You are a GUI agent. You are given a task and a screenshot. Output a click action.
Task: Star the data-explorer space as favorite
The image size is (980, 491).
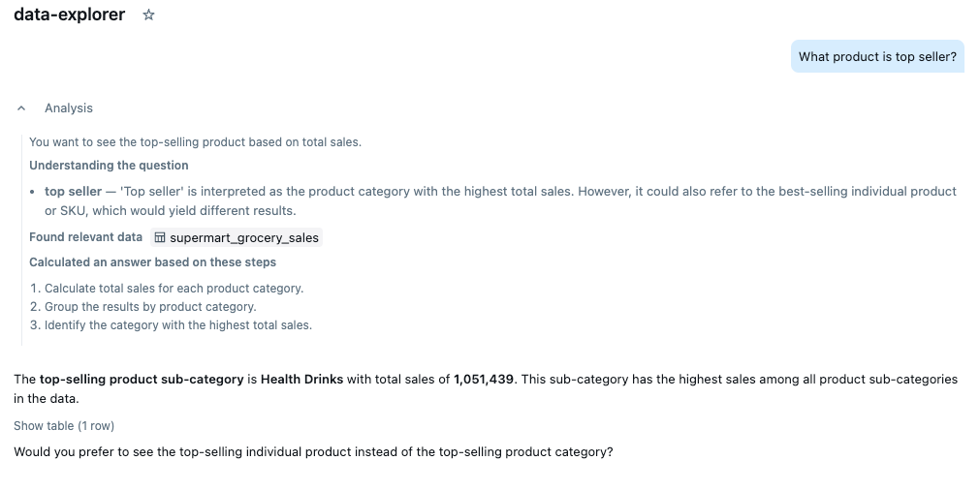[x=148, y=15]
